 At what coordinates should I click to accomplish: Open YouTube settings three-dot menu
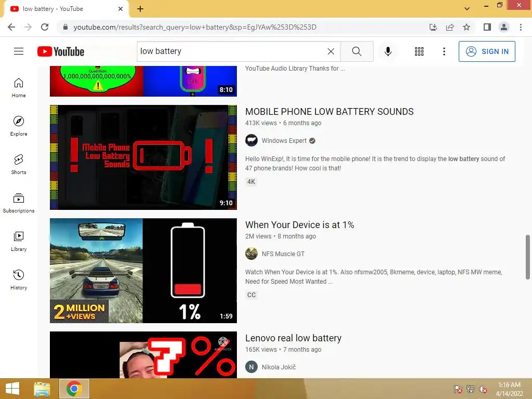click(x=444, y=51)
